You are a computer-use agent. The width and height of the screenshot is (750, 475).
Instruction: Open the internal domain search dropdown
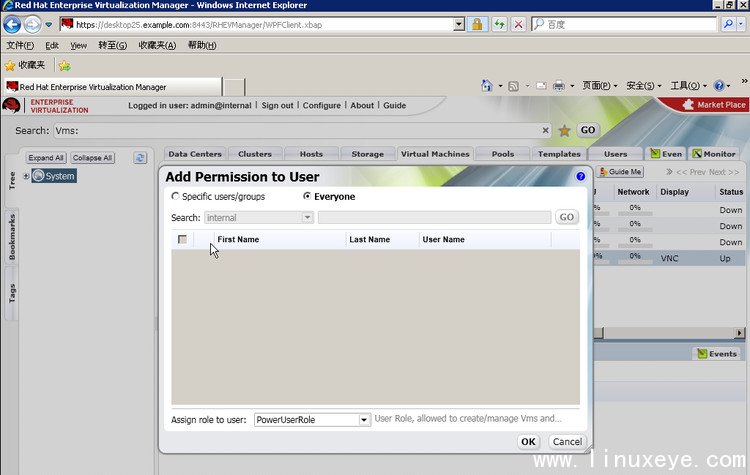(x=307, y=218)
